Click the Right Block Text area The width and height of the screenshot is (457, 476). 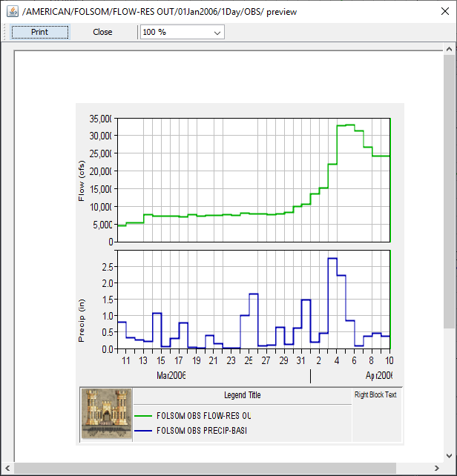pyautogui.click(x=375, y=395)
